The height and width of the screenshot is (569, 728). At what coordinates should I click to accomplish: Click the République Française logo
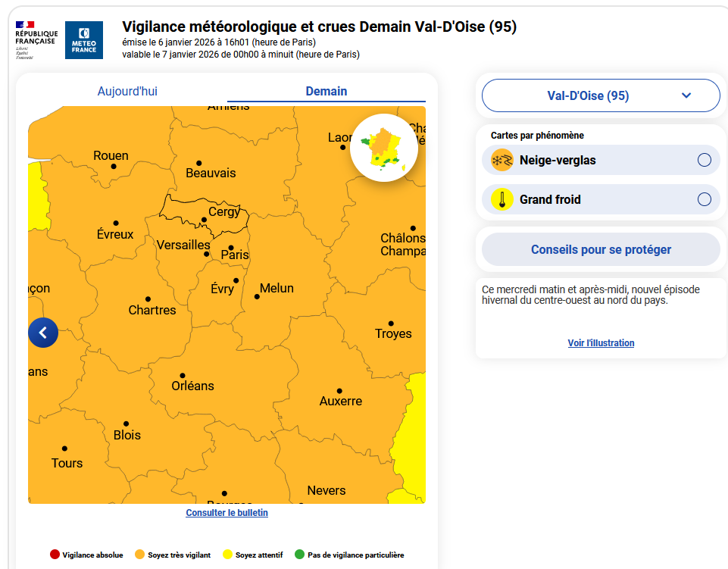(36, 39)
